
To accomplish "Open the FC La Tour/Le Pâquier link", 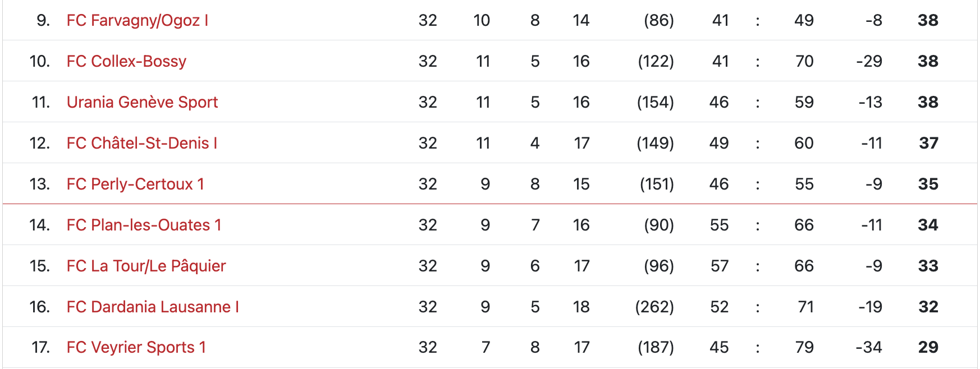I will 146,266.
